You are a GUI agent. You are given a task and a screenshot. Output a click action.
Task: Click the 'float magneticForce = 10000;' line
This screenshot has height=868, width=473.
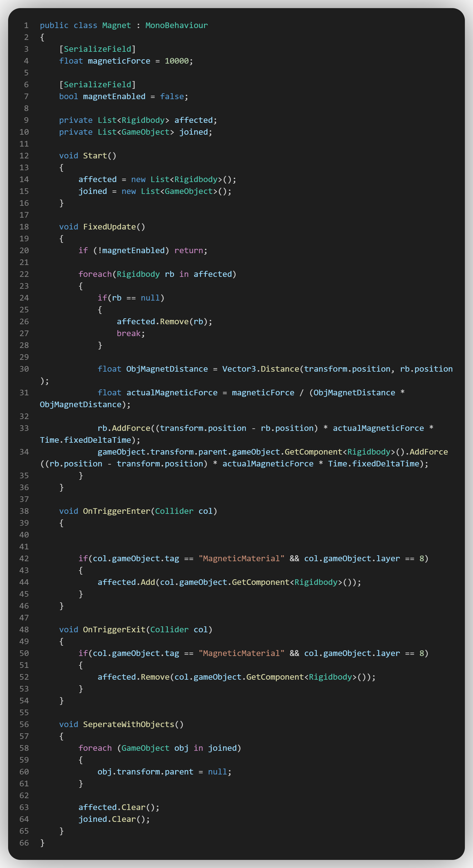click(x=126, y=61)
